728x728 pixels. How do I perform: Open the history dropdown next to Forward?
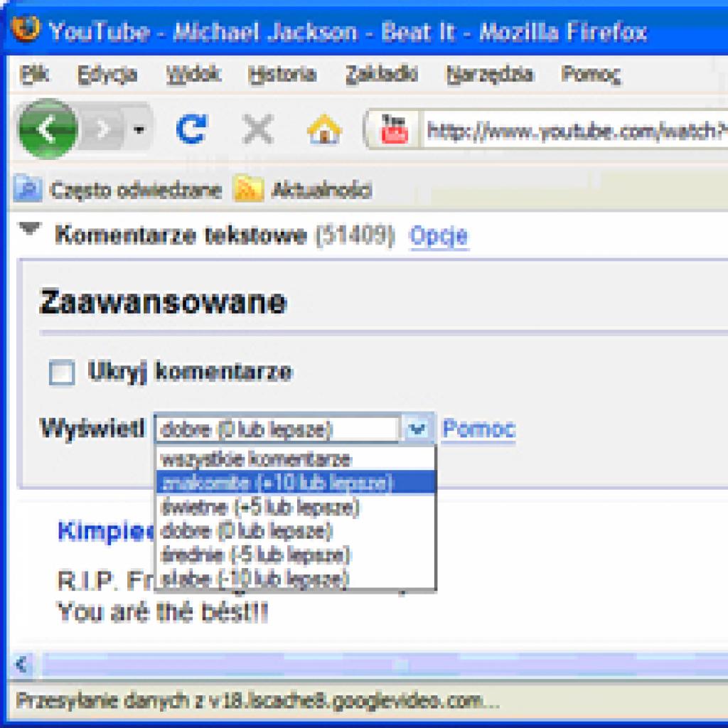(139, 129)
